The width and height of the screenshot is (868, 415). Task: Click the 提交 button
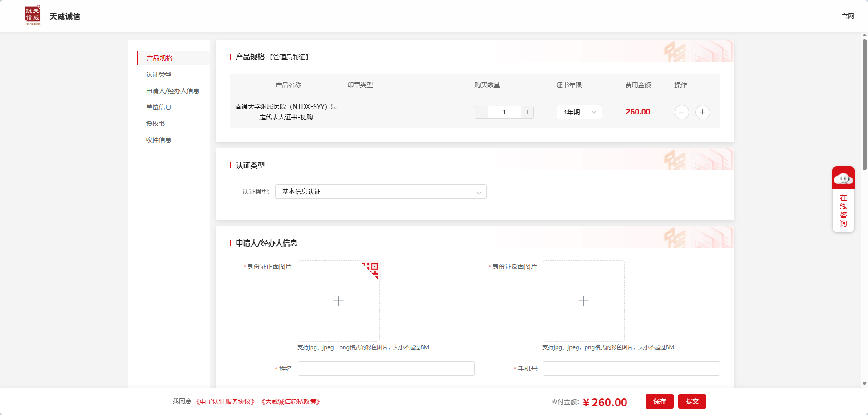(692, 401)
